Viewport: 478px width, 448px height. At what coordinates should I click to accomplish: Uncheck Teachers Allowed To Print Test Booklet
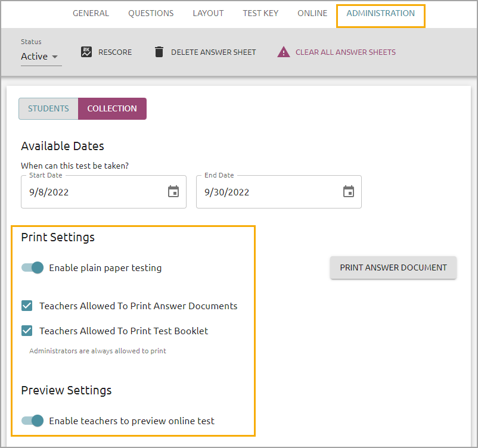(x=27, y=331)
